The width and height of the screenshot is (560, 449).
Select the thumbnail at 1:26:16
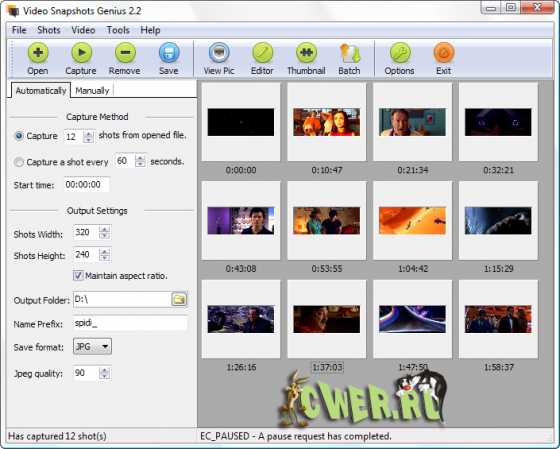(241, 319)
